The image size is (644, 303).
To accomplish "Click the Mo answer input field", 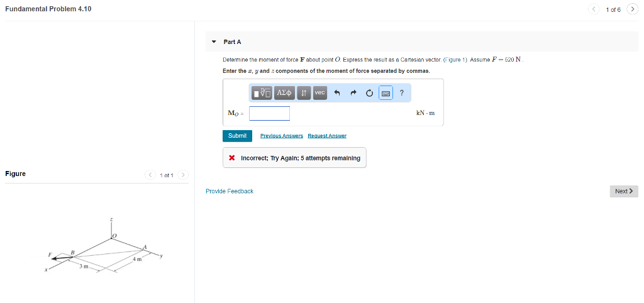I will tap(269, 113).
